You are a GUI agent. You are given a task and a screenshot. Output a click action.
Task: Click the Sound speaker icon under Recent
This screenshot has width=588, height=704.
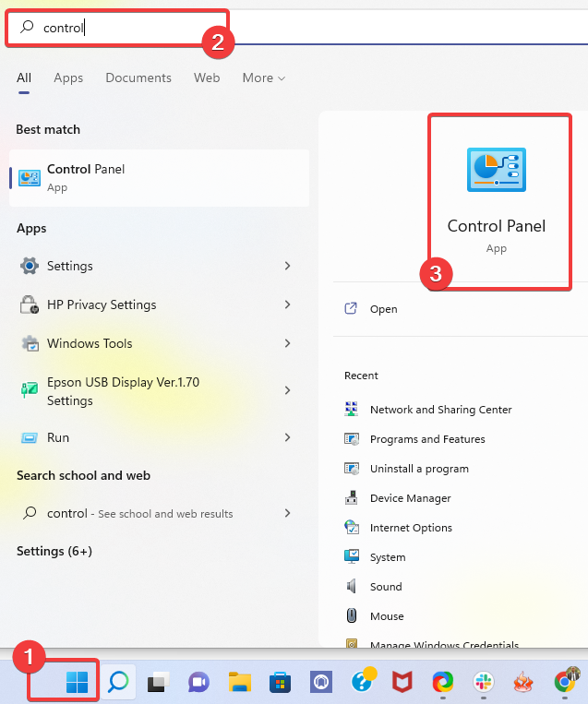(x=352, y=586)
